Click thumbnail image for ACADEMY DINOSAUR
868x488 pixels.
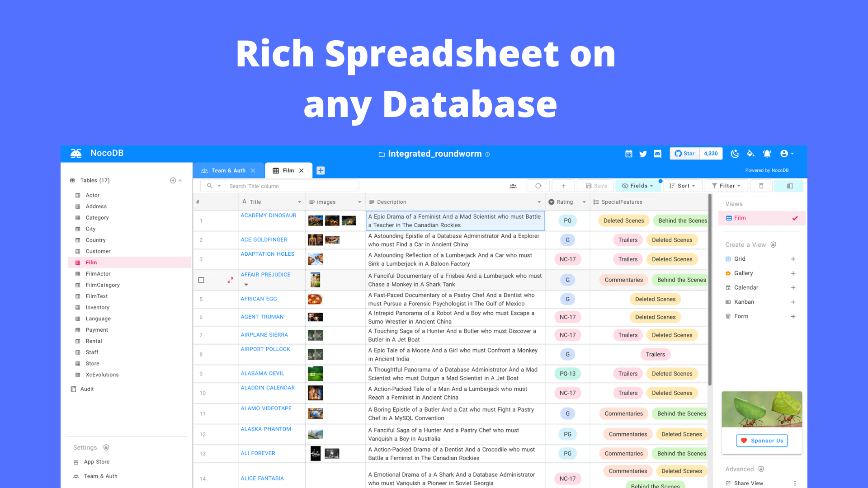coord(315,221)
